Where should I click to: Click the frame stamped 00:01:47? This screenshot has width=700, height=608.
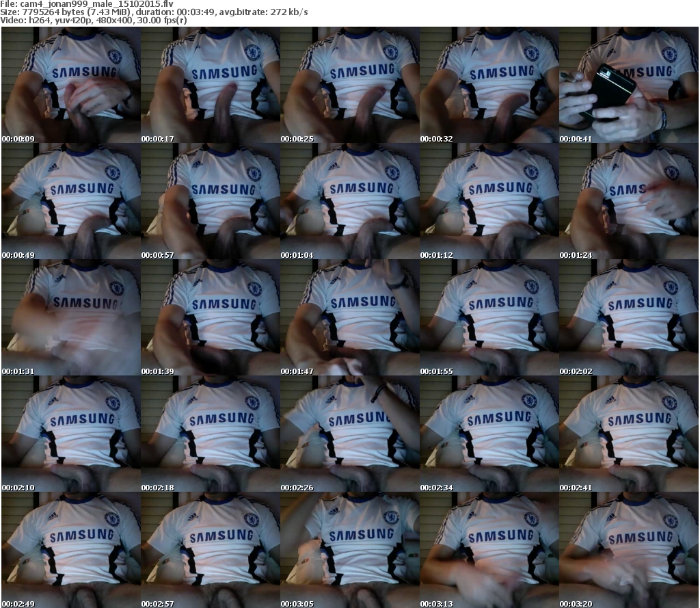[350, 317]
